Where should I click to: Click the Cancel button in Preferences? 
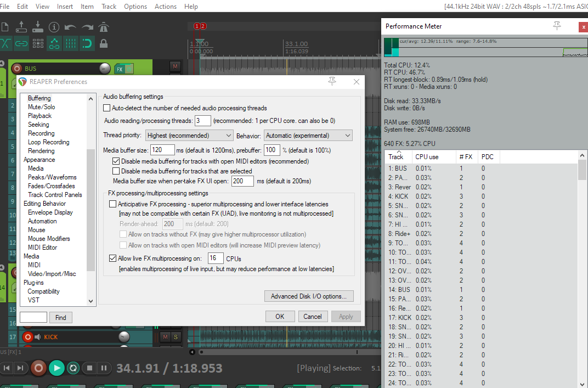pyautogui.click(x=313, y=316)
